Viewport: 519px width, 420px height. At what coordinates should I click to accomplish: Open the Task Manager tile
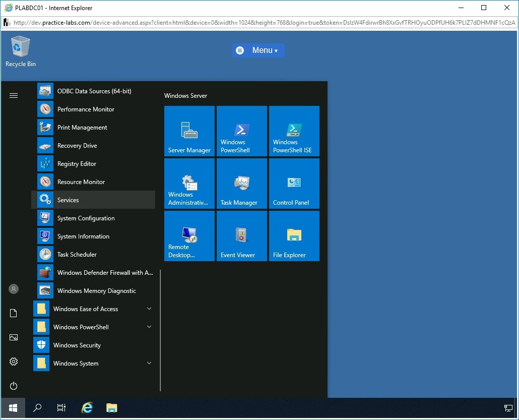click(242, 184)
